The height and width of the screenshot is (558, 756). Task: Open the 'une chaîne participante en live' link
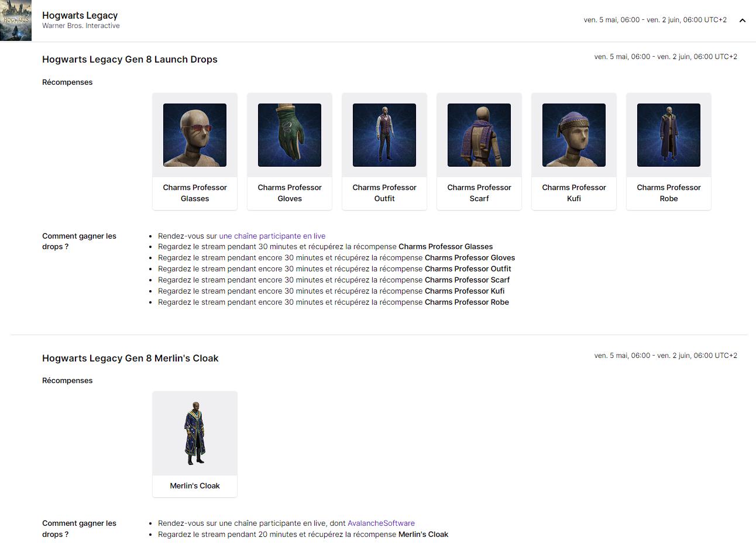click(272, 236)
